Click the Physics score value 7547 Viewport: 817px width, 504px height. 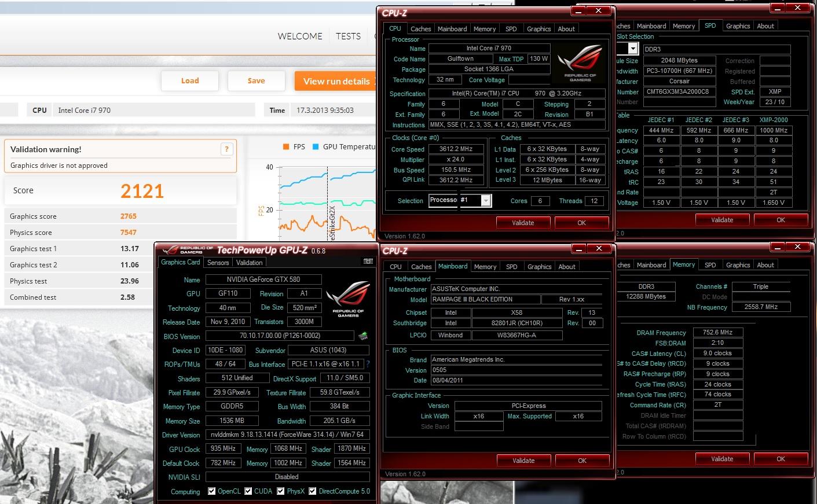(129, 233)
